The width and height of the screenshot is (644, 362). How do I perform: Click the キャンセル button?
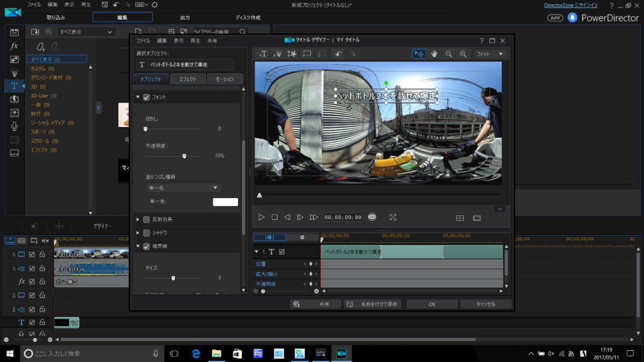486,304
